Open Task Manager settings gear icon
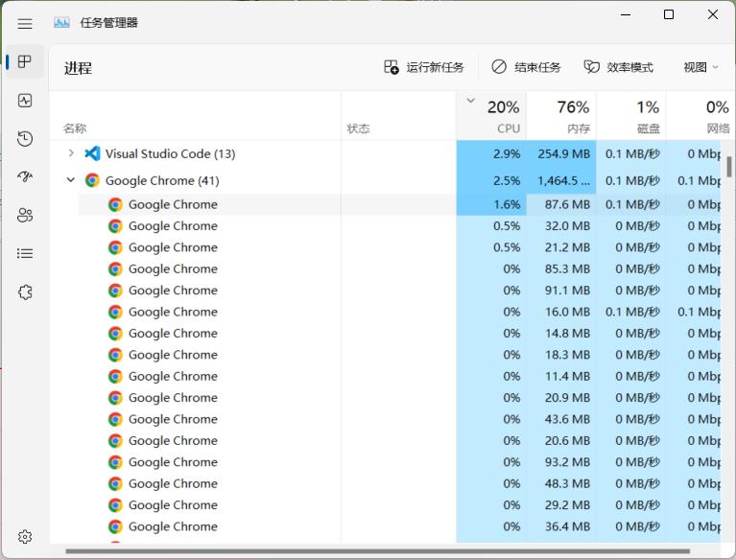This screenshot has width=736, height=560. (25, 537)
